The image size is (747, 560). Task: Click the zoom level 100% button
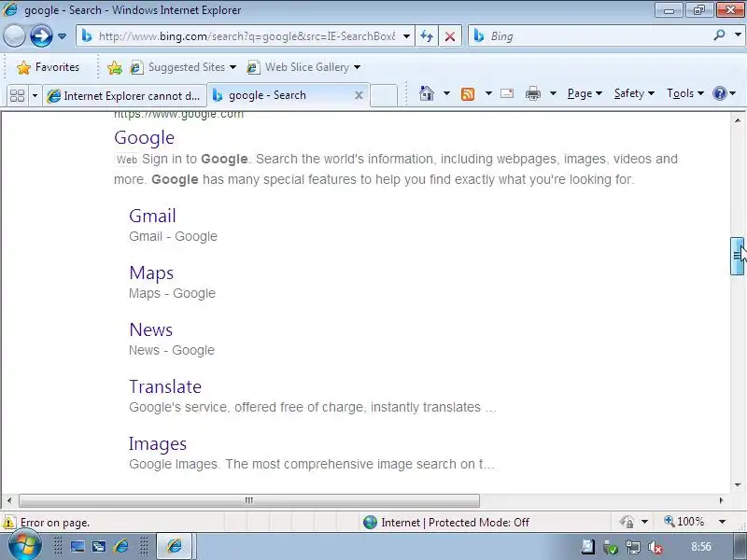(x=684, y=522)
